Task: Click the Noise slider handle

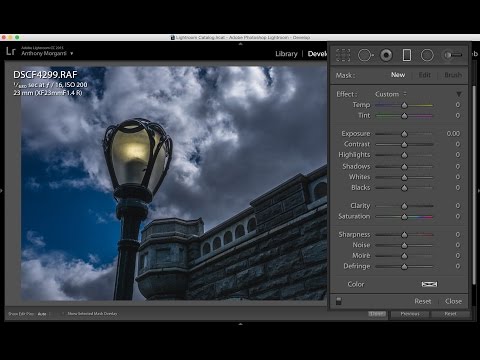Action: pyautogui.click(x=404, y=246)
